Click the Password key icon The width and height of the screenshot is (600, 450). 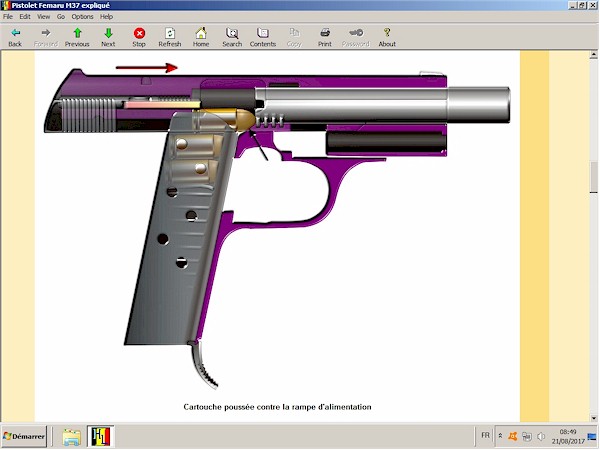[355, 37]
